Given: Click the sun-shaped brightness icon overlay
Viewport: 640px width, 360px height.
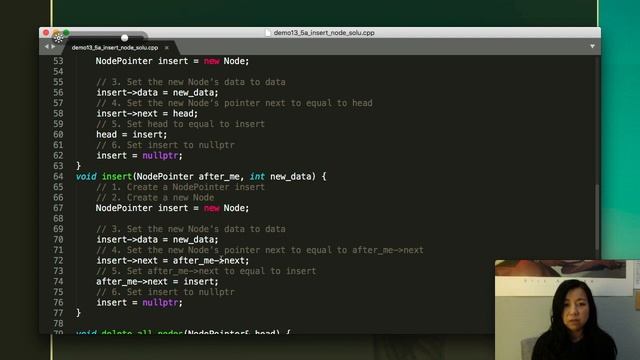Looking at the screenshot, I should pos(58,38).
